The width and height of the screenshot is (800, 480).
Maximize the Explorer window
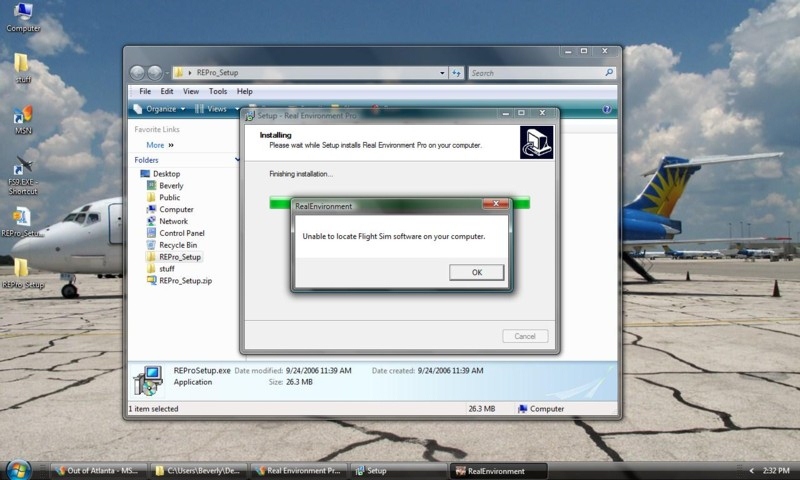pyautogui.click(x=584, y=51)
